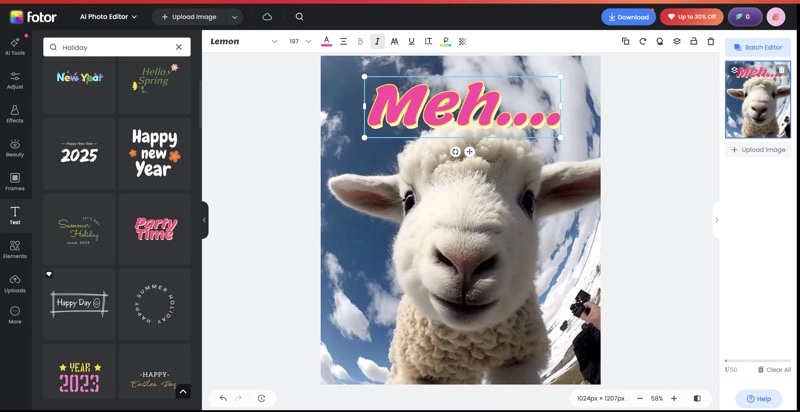Delete the selected text with trash icon

pos(711,41)
